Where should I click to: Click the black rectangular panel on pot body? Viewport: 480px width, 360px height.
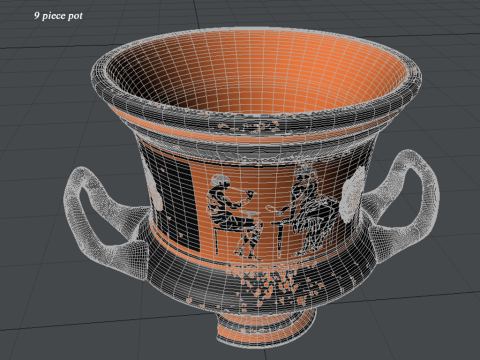point(175,203)
